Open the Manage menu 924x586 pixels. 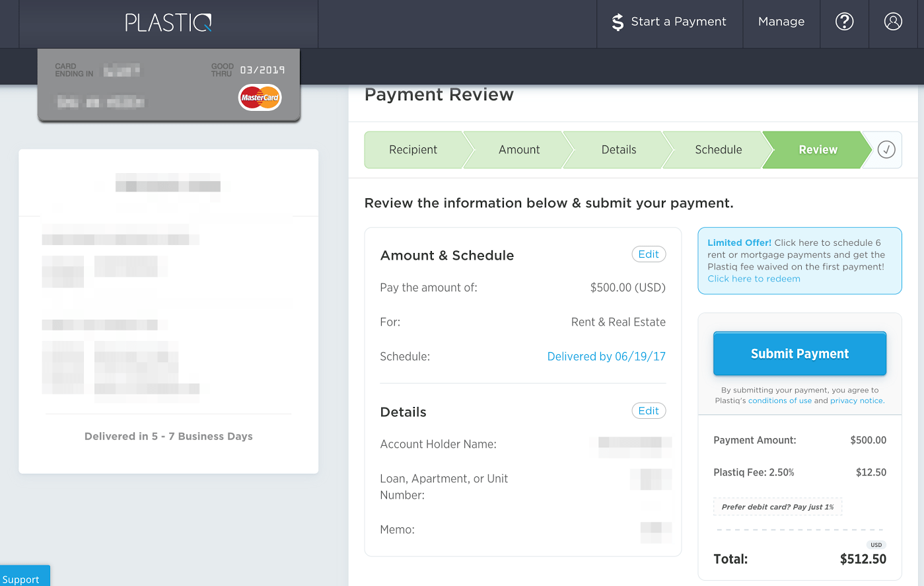click(x=781, y=22)
